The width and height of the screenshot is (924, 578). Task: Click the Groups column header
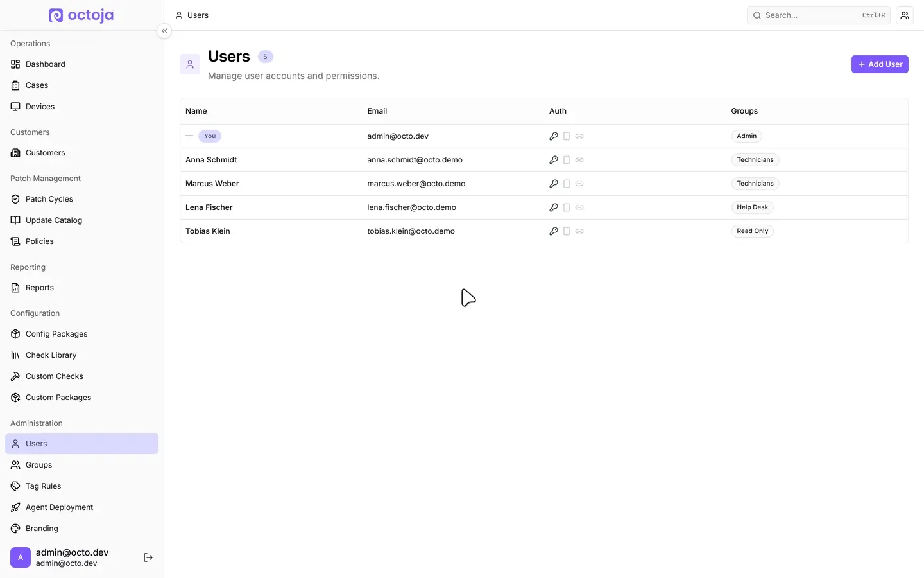click(x=744, y=111)
